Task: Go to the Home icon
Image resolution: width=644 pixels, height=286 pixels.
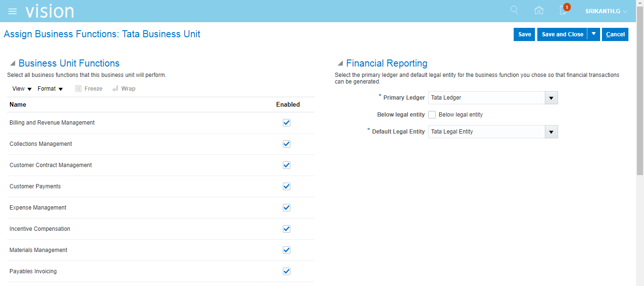Action: click(x=539, y=10)
